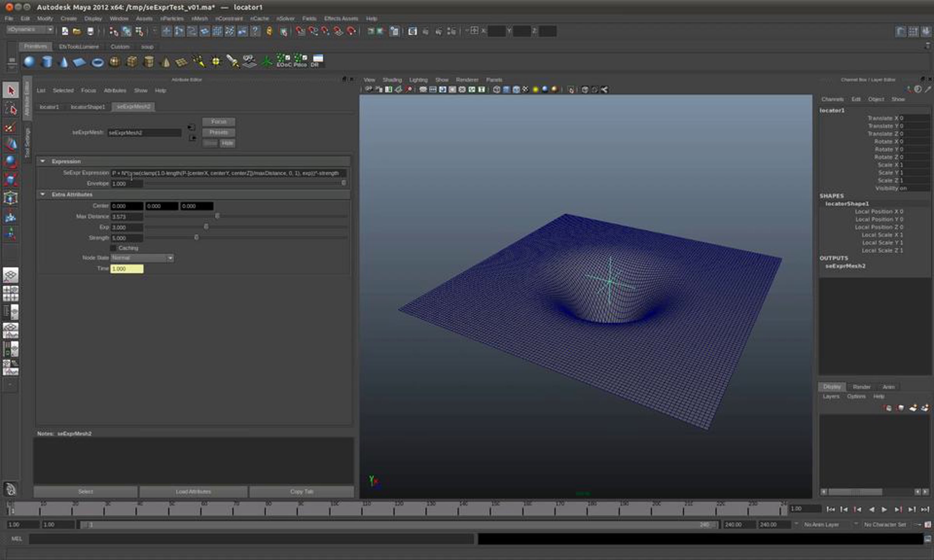Switch to the locatorShape1 tab
934x560 pixels.
click(88, 107)
